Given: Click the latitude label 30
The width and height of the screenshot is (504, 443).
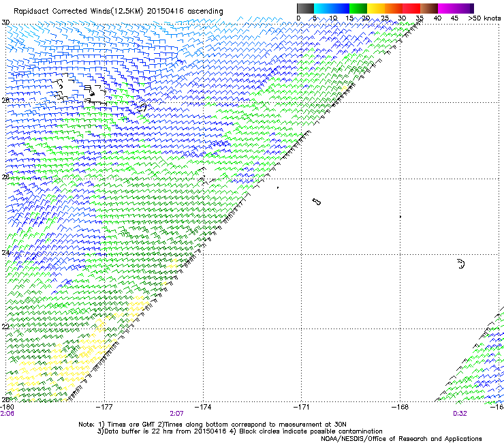Looking at the screenshot, I should pyautogui.click(x=5, y=22).
